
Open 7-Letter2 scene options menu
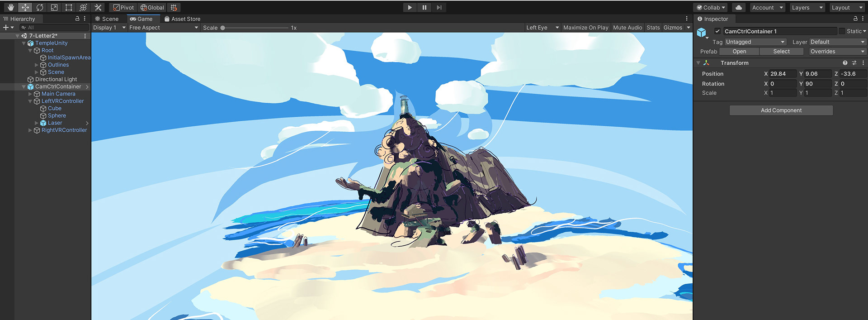85,36
